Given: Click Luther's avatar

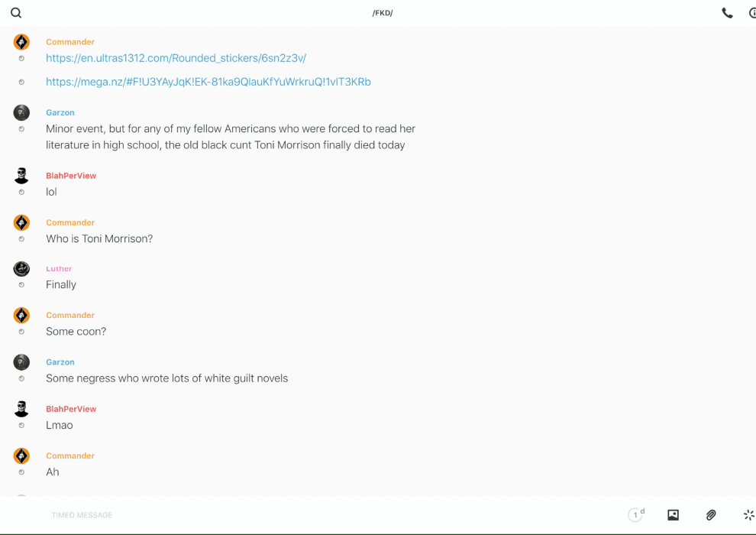Looking at the screenshot, I should tap(21, 269).
